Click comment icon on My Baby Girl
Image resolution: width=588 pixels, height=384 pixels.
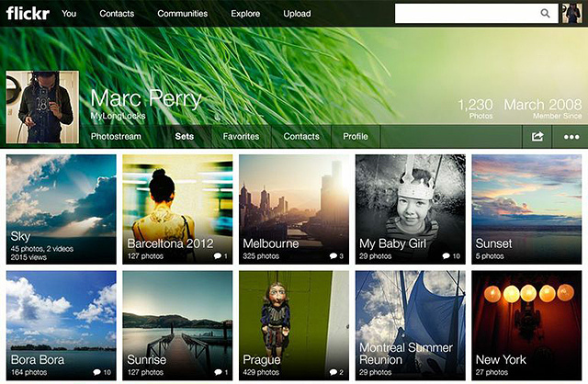click(447, 256)
